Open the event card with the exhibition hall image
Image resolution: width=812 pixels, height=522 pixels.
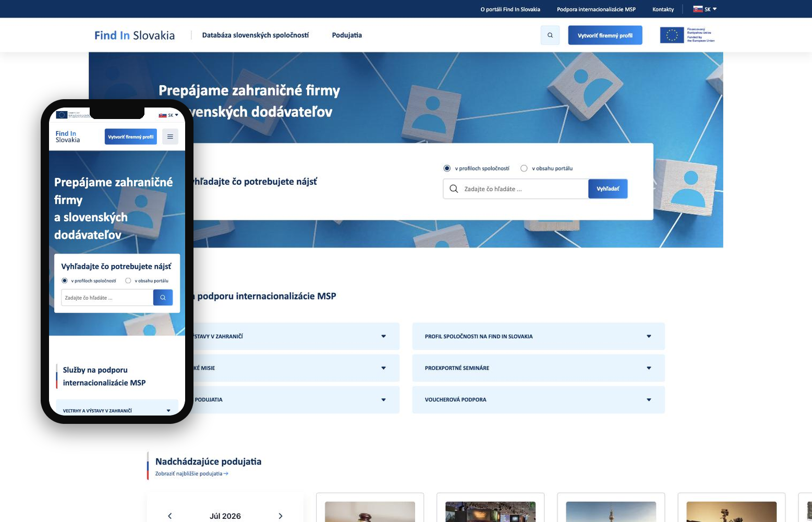click(490, 507)
